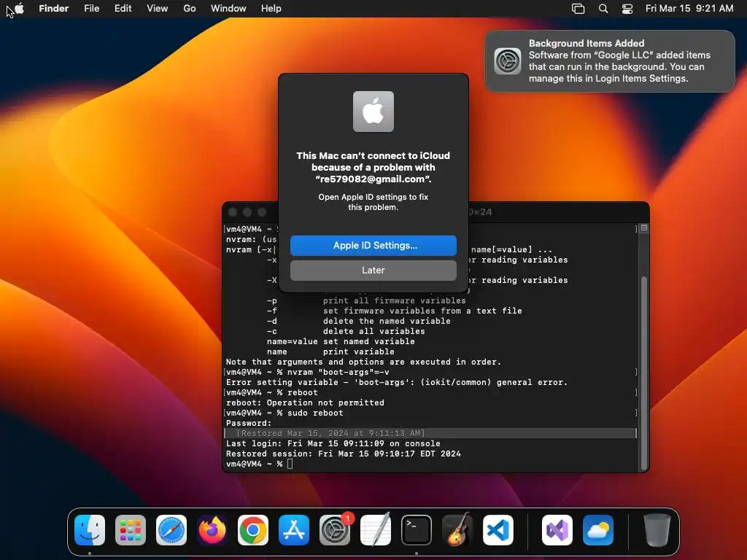Click the gear icon in the notification
This screenshot has height=560, width=747.
(508, 61)
